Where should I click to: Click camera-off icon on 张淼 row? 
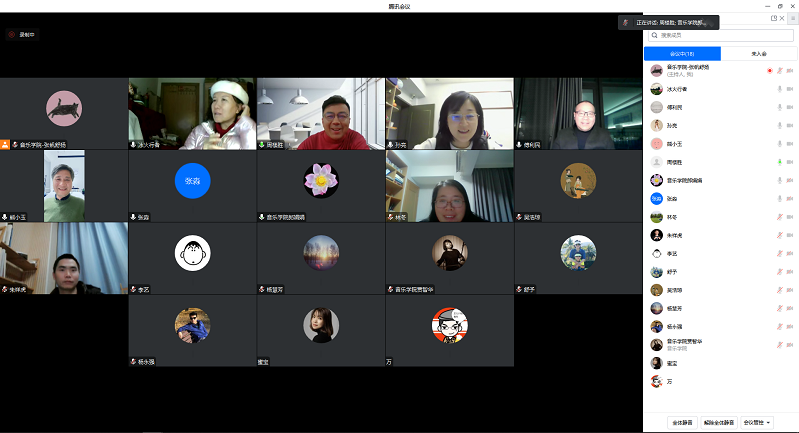click(x=790, y=199)
